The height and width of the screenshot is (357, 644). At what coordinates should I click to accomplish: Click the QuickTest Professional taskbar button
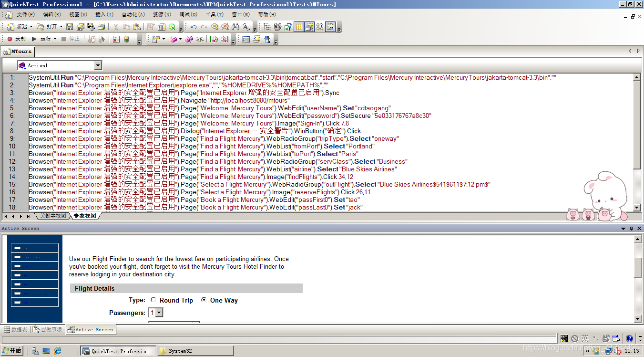[118, 351]
